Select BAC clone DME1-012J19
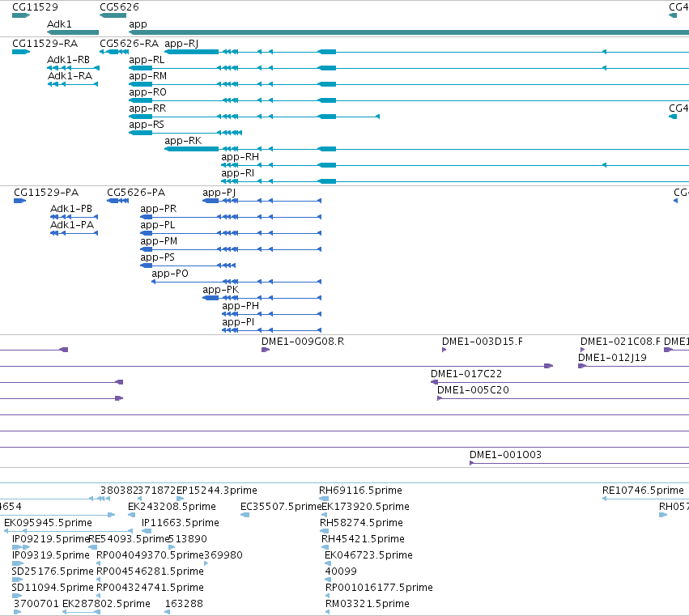The width and height of the screenshot is (689, 616). tap(634, 366)
